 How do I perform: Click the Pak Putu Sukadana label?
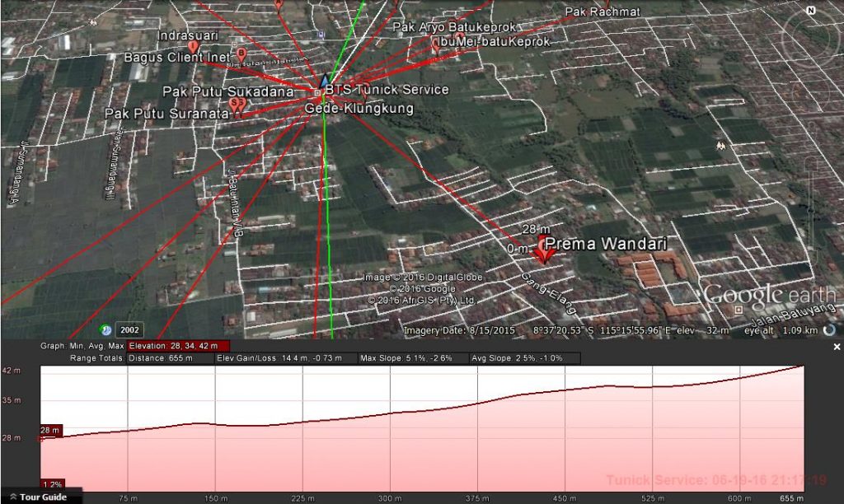tap(228, 91)
